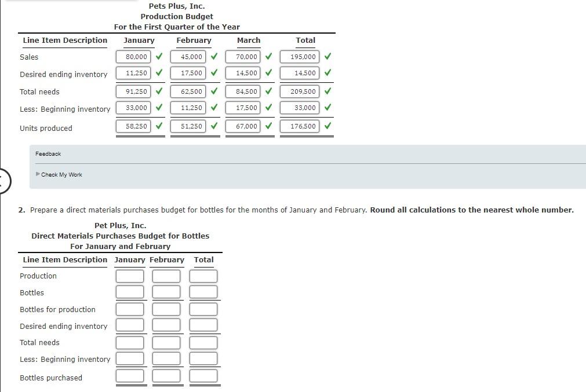Viewport: 586px width, 392px height.
Task: Click March Beginning inventory field showing 17,500
Action: point(243,108)
